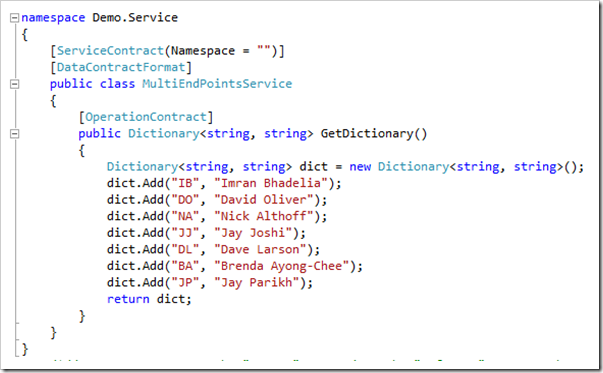Screen dimensions: 603x373
Task: Collapse the namespace Demo.Service outlining block
Action: pyautogui.click(x=14, y=18)
